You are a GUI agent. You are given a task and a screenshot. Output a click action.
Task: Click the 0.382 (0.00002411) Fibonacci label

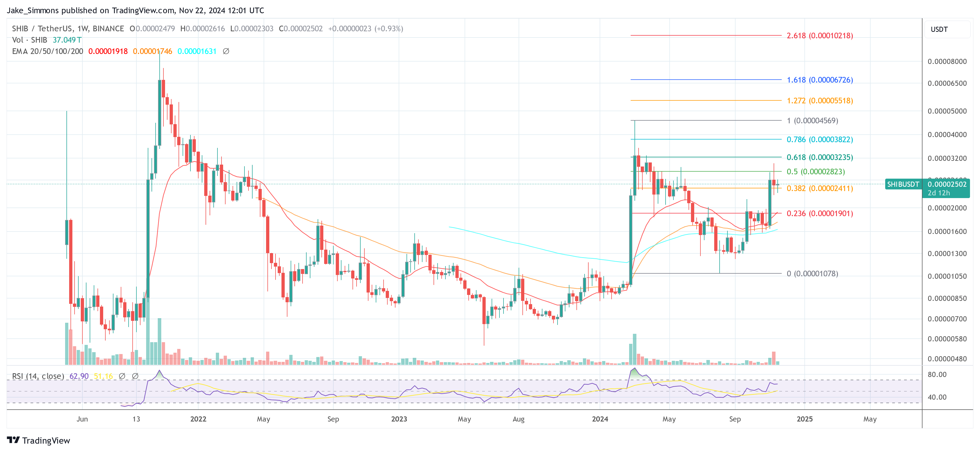pos(820,189)
